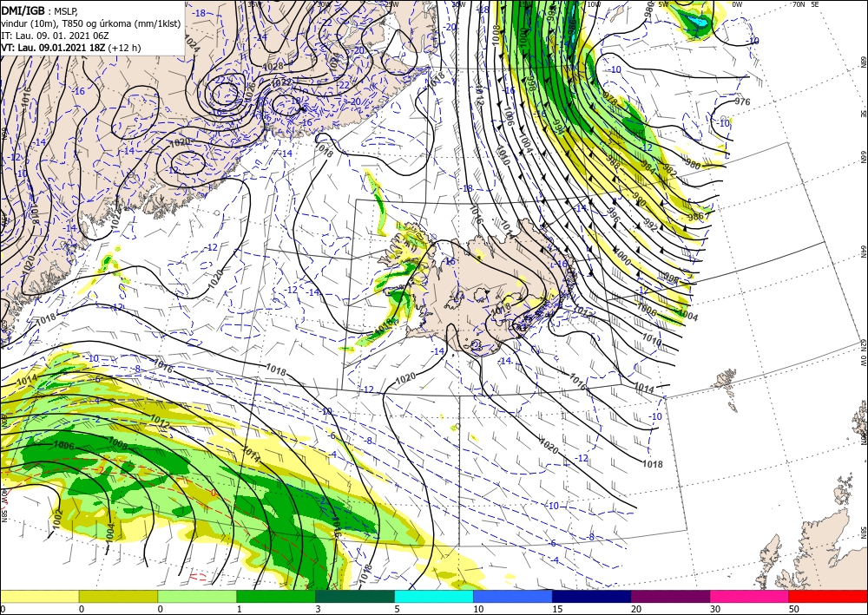
Task: Click the 'VT: Lau. 09.01.2021 18Z (+12 h)' line
Action: click(x=71, y=48)
